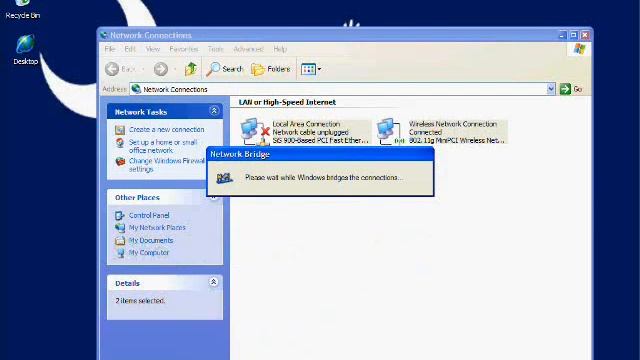The image size is (640, 360).
Task: Click the Control Panel icon
Action: pyautogui.click(x=120, y=215)
